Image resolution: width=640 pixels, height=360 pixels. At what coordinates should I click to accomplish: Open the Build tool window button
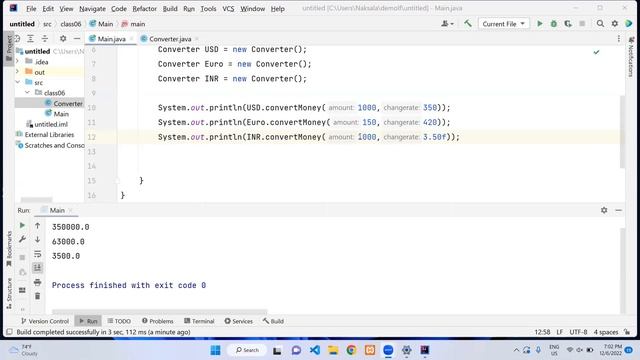coord(273,321)
